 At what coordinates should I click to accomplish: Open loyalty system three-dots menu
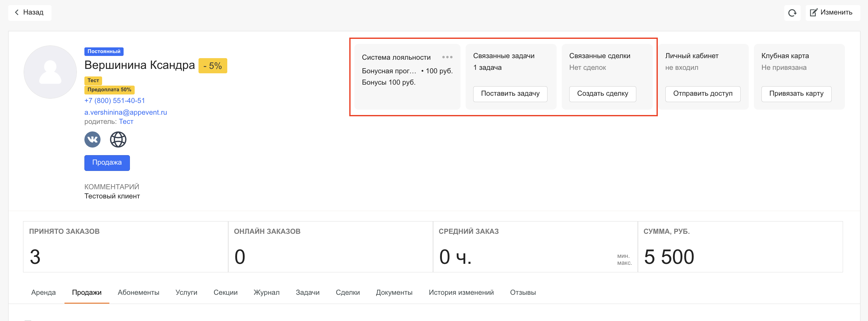(x=447, y=57)
